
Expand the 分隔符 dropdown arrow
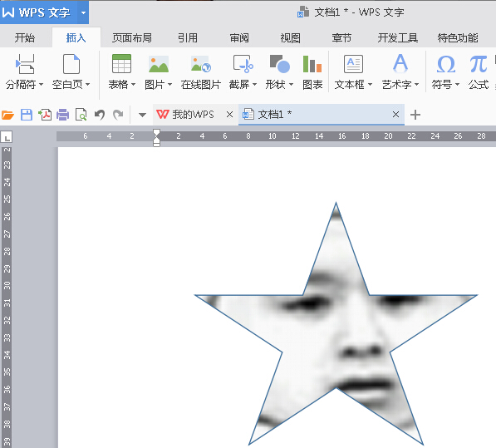41,85
